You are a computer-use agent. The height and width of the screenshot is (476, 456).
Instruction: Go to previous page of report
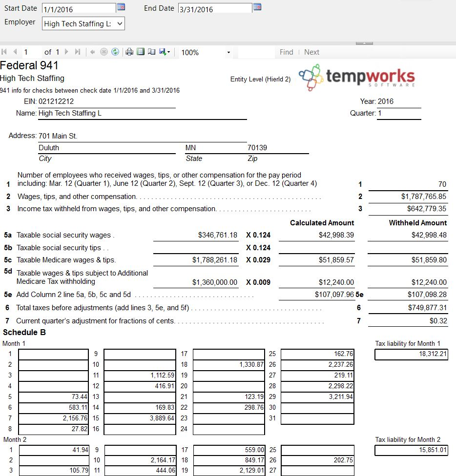(x=15, y=52)
